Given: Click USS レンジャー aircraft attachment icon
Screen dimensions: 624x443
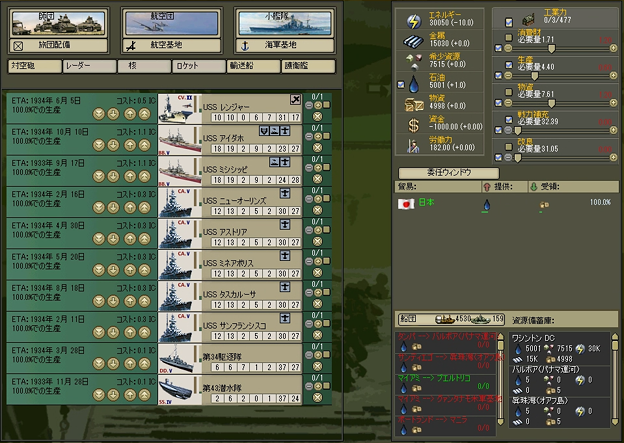Looking at the screenshot, I should tap(295, 100).
